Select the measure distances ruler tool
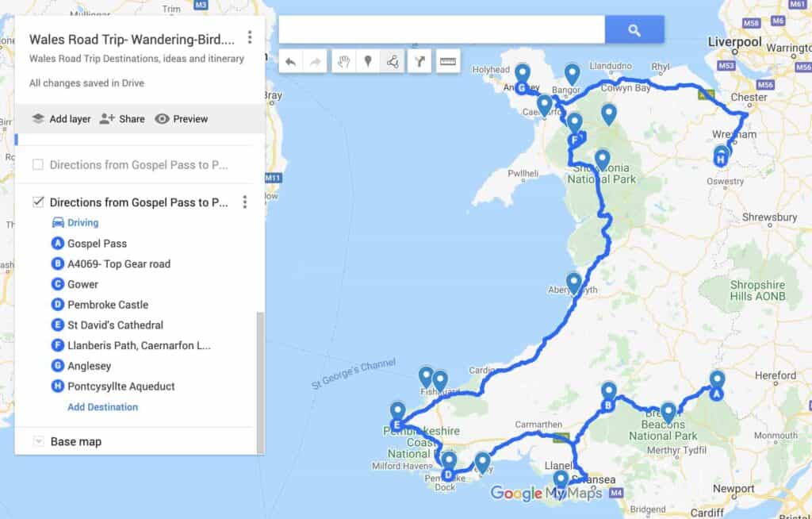 [448, 62]
